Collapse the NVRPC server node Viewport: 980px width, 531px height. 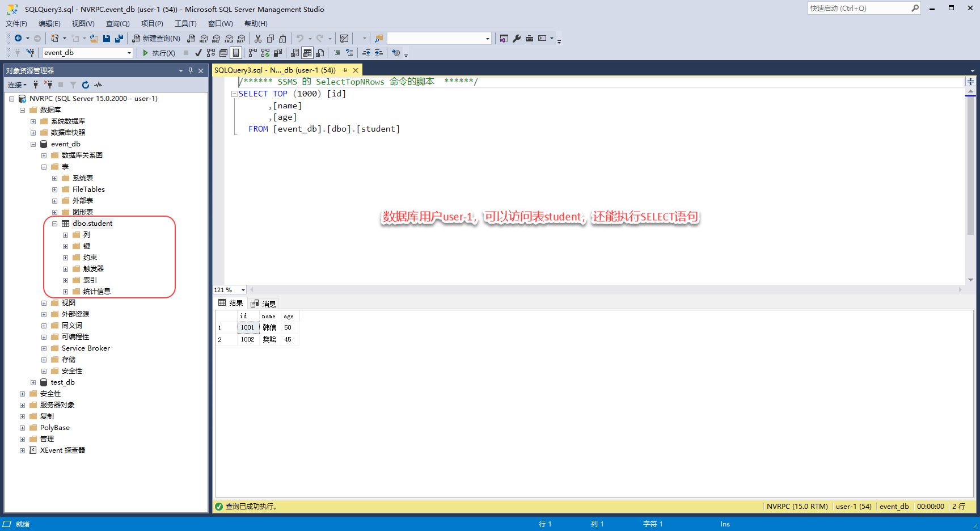coord(11,99)
